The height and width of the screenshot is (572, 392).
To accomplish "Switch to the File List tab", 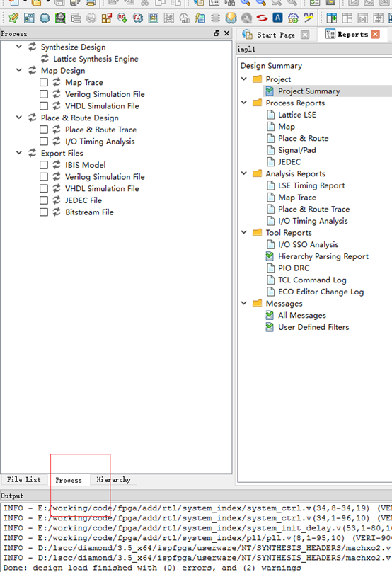I will [23, 480].
